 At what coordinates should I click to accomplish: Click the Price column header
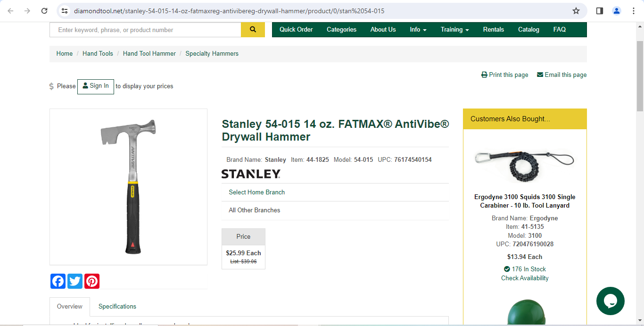click(243, 237)
